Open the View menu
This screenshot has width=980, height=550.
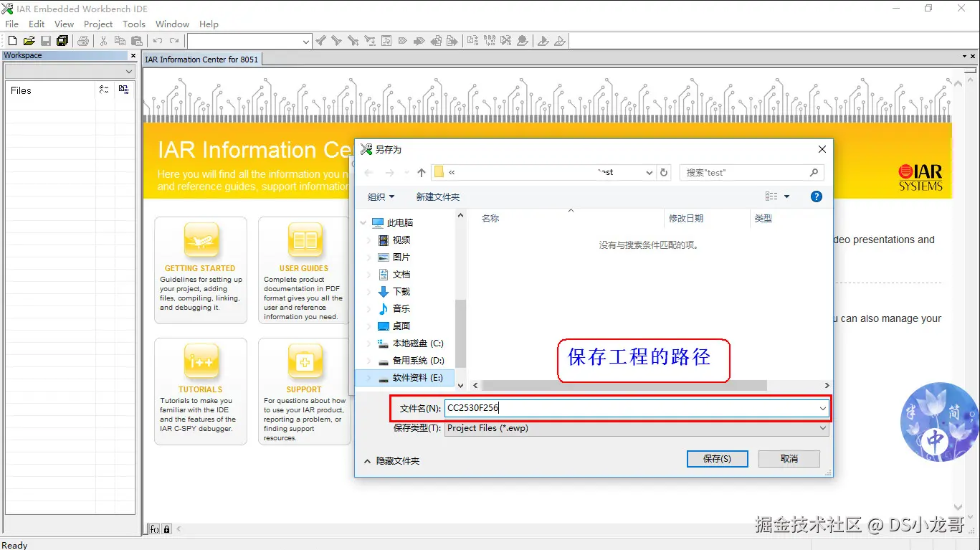[x=64, y=24]
